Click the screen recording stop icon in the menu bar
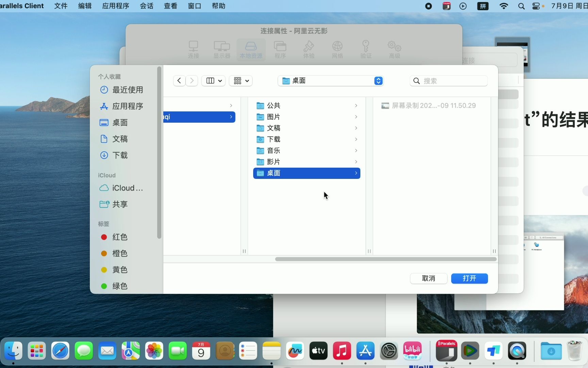The height and width of the screenshot is (368, 588). [428, 6]
